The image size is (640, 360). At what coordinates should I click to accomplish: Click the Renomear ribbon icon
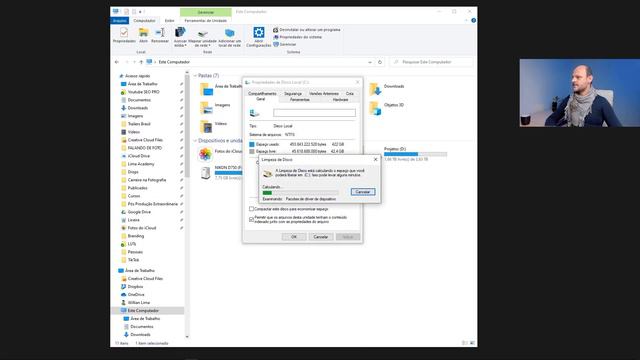(x=160, y=36)
